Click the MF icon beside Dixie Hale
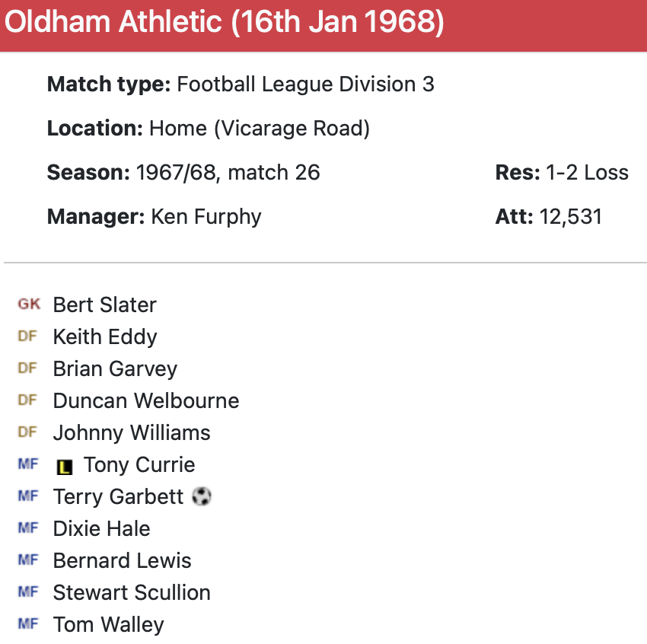Image resolution: width=647 pixels, height=644 pixels. click(27, 528)
